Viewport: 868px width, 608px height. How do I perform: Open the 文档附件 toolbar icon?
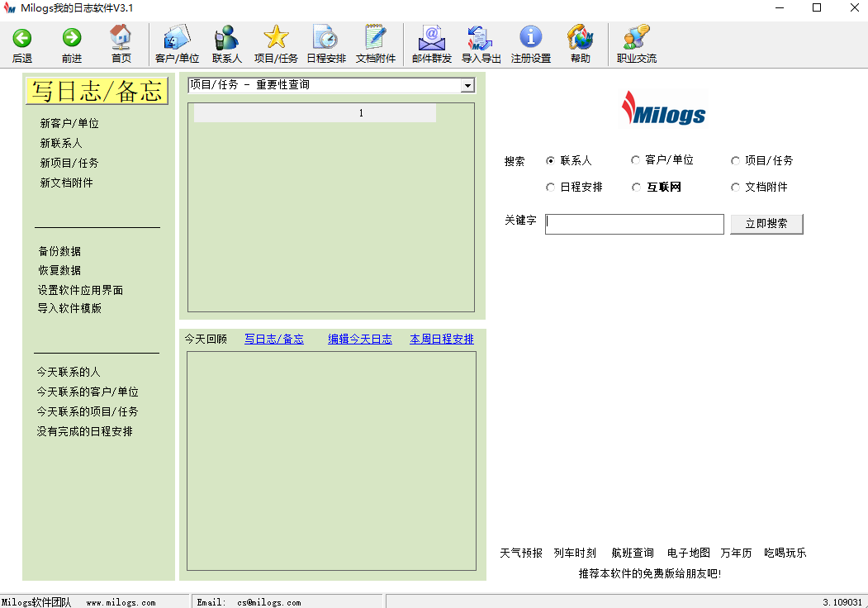coord(375,43)
